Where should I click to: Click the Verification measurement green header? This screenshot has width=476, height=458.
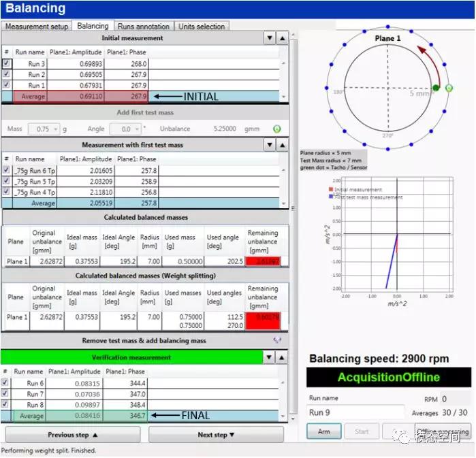pos(131,357)
